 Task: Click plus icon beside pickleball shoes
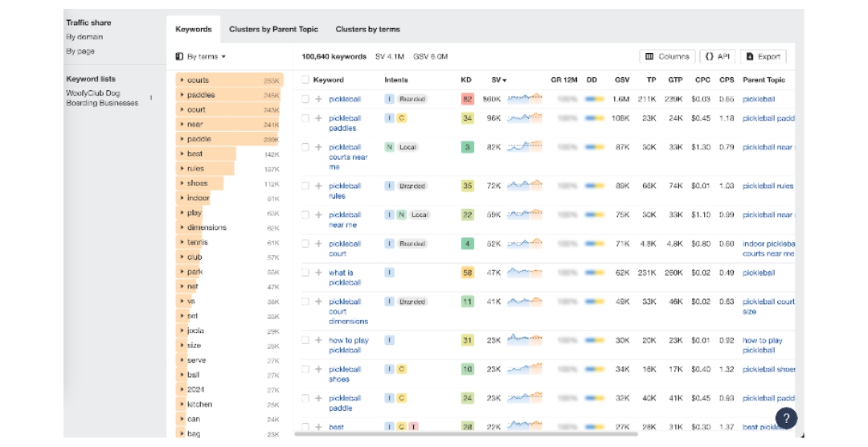(x=318, y=369)
